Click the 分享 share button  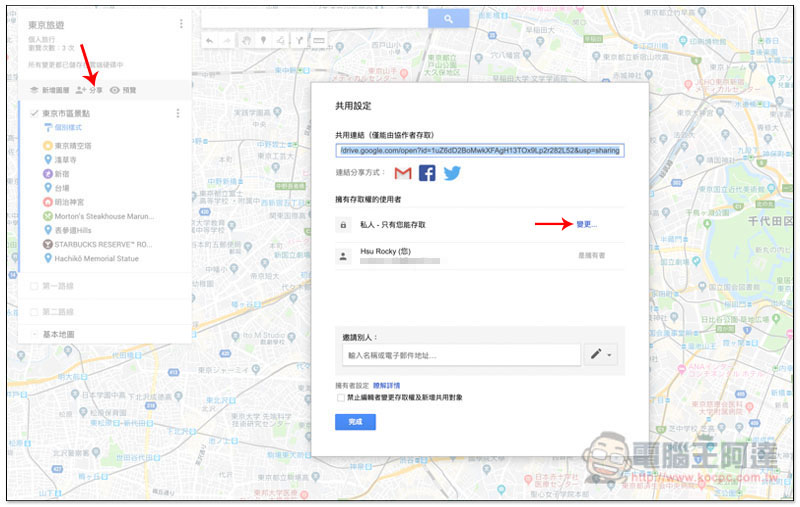click(89, 90)
